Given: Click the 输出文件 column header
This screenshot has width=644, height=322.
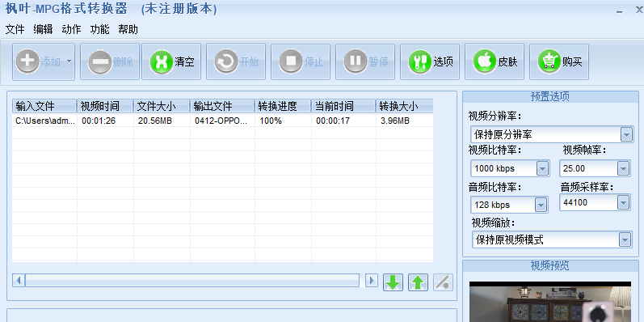Looking at the screenshot, I should point(222,106).
